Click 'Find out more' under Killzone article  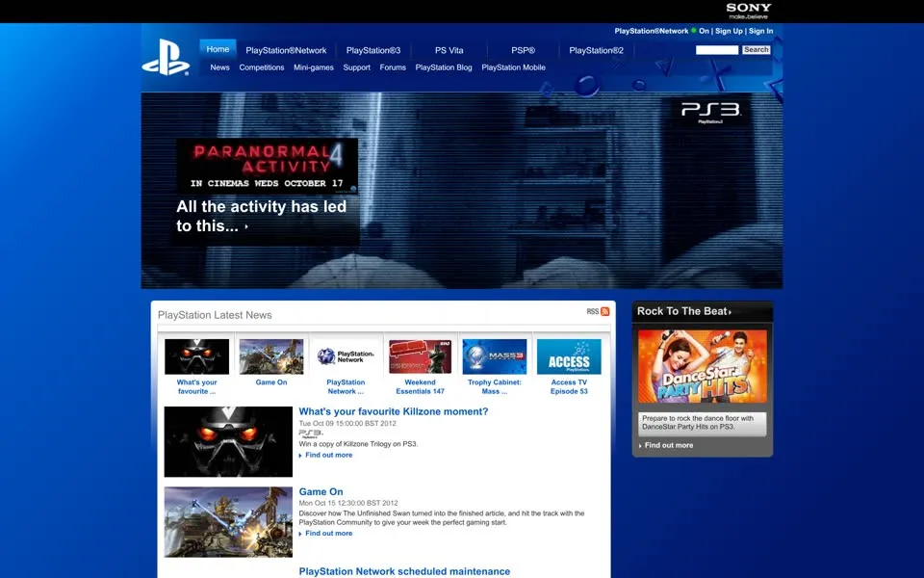328,455
